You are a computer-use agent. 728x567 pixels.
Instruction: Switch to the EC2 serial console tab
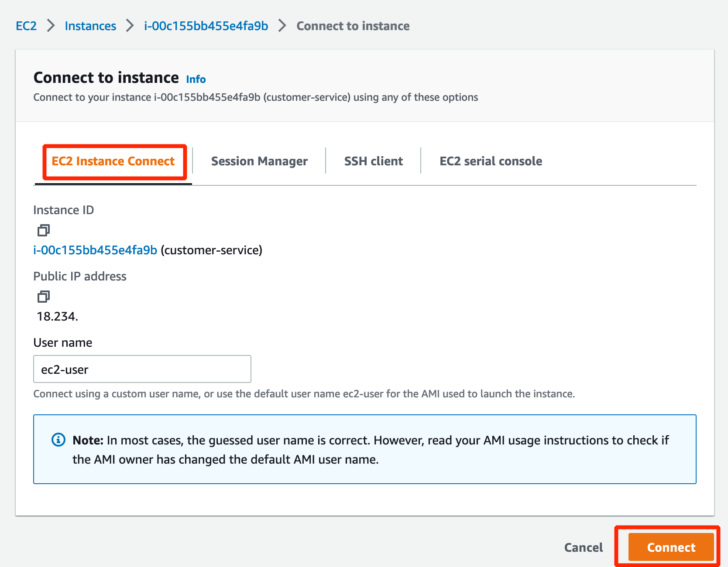tap(491, 161)
